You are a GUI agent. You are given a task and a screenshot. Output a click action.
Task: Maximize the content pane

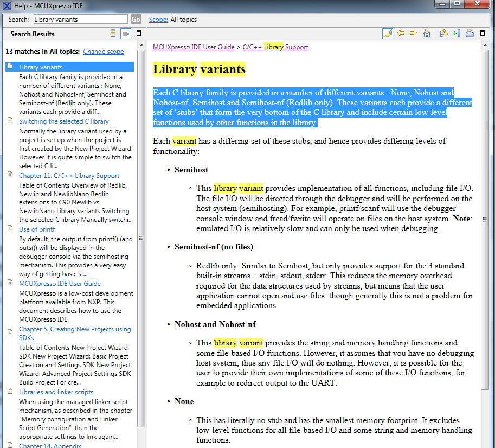coord(483,33)
